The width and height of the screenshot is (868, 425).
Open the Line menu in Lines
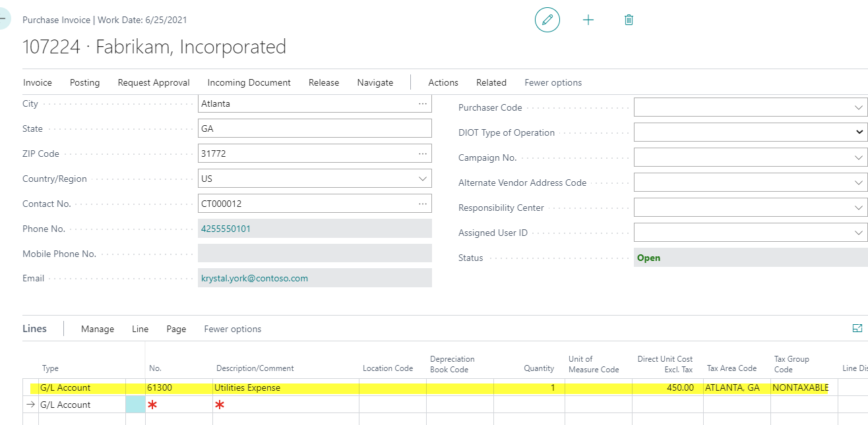click(x=140, y=329)
